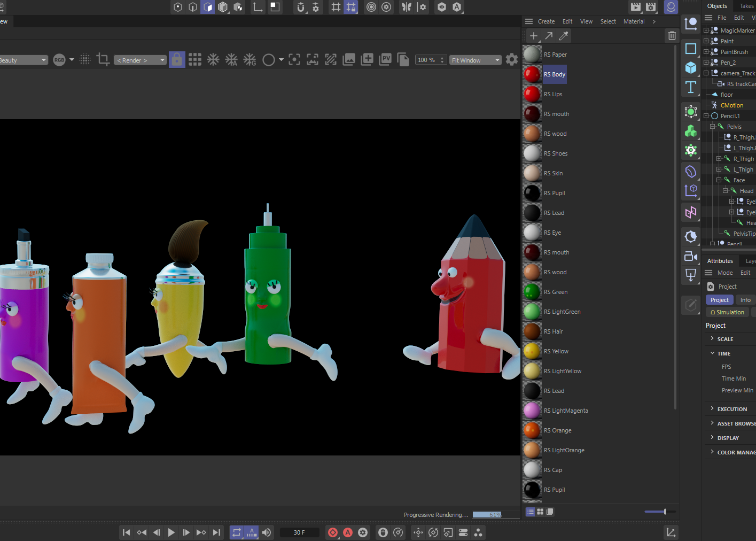Click the Simulation button in Attributes
The width and height of the screenshot is (756, 541).
727,312
